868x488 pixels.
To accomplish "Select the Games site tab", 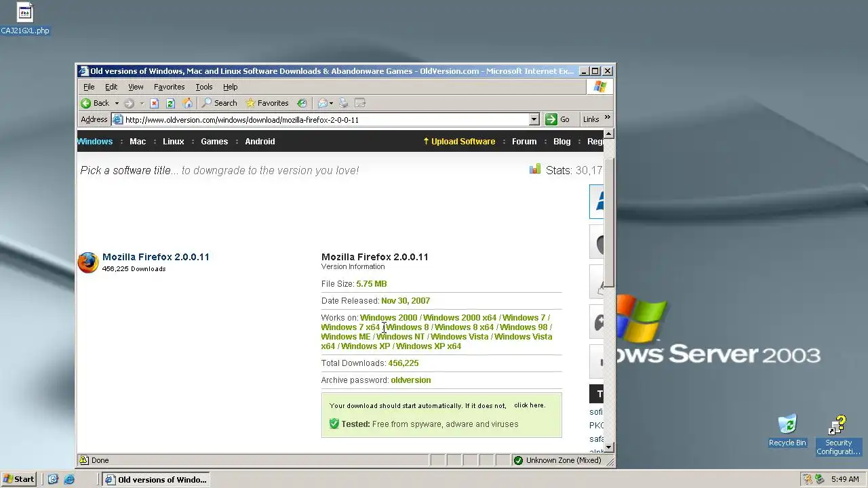I will click(214, 142).
